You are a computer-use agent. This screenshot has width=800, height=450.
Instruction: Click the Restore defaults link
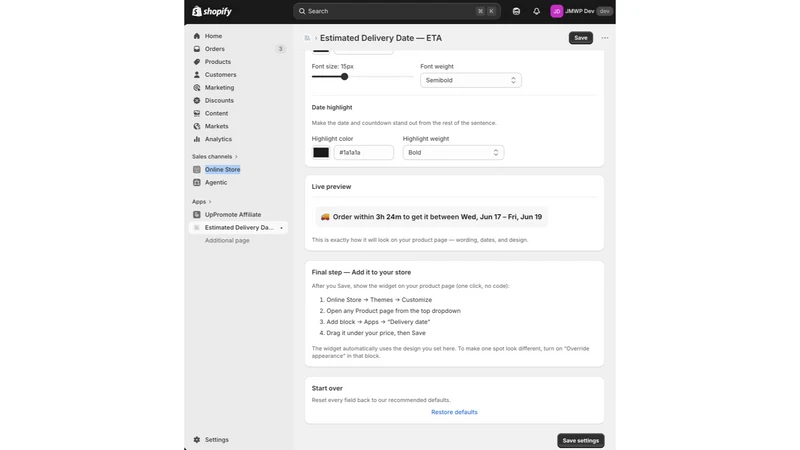click(454, 412)
